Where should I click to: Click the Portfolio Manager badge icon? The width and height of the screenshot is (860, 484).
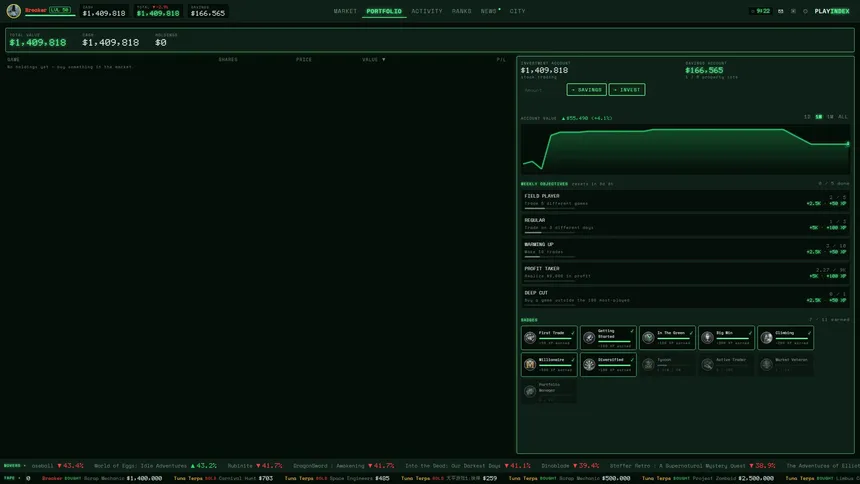tap(530, 391)
